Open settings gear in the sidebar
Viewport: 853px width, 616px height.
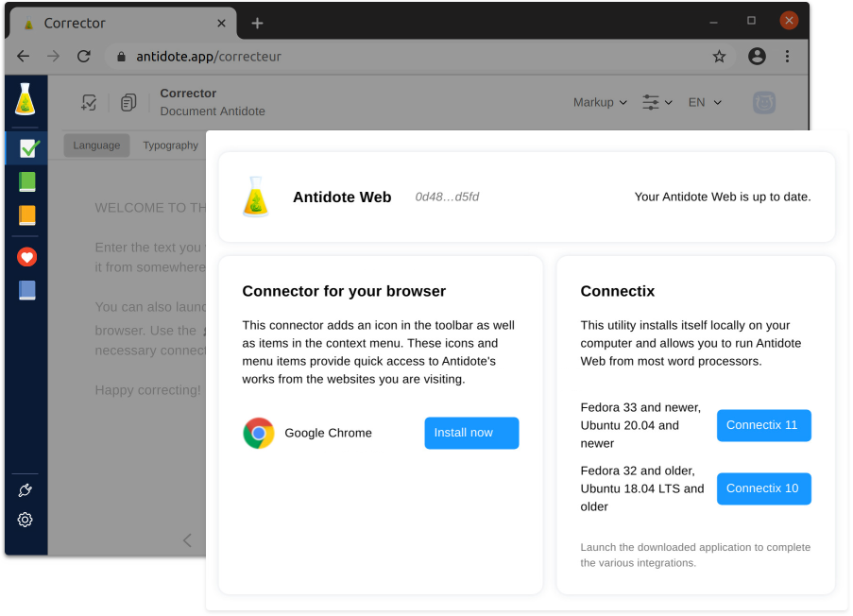point(26,520)
